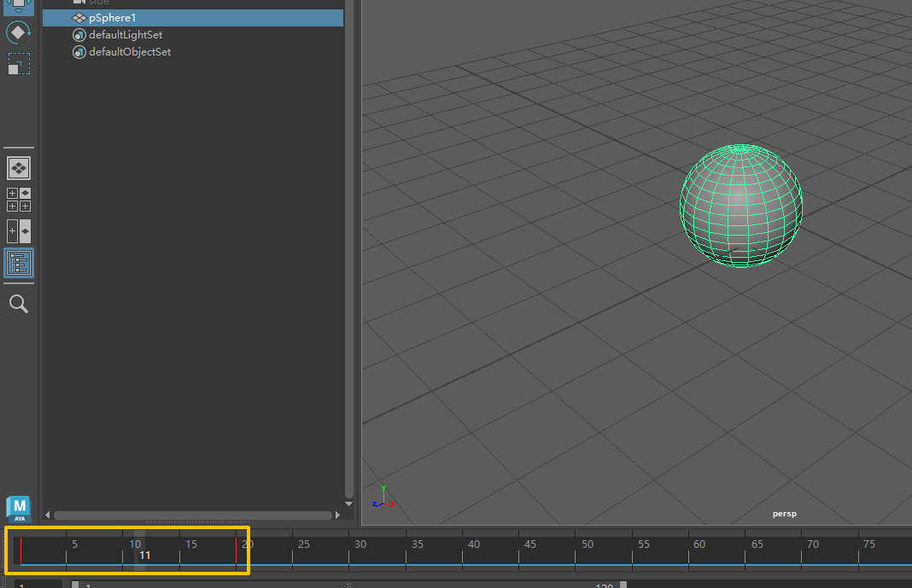Click Outliner vertical scrollbar down arrow

(x=349, y=504)
